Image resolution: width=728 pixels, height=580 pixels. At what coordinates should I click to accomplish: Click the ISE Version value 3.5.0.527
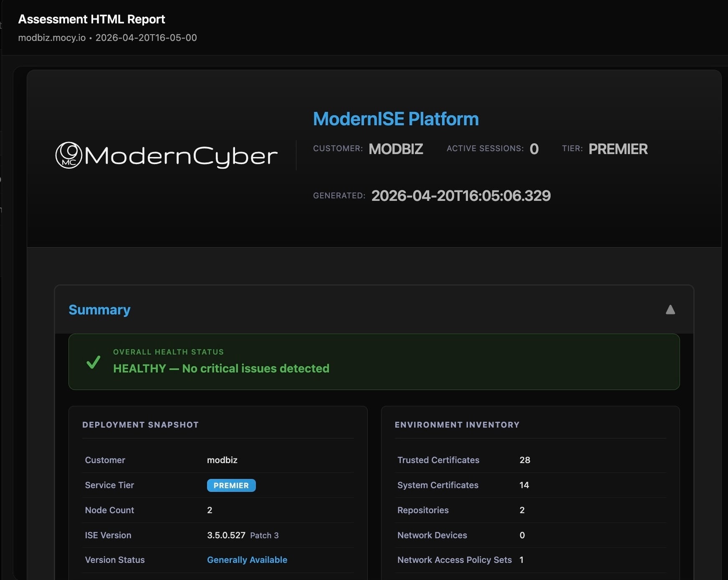click(x=226, y=535)
